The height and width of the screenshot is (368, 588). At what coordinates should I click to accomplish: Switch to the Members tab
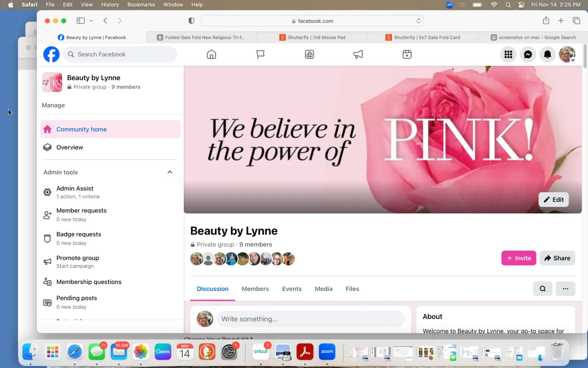click(x=255, y=289)
